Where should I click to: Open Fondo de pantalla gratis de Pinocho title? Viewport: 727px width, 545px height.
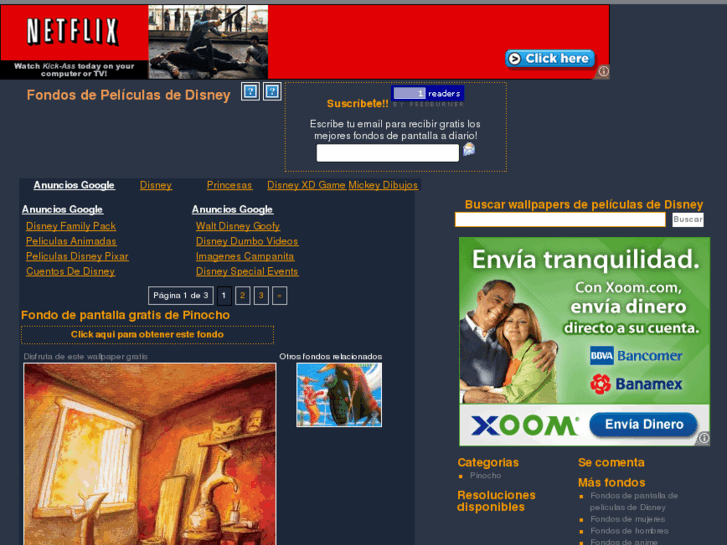coord(125,315)
